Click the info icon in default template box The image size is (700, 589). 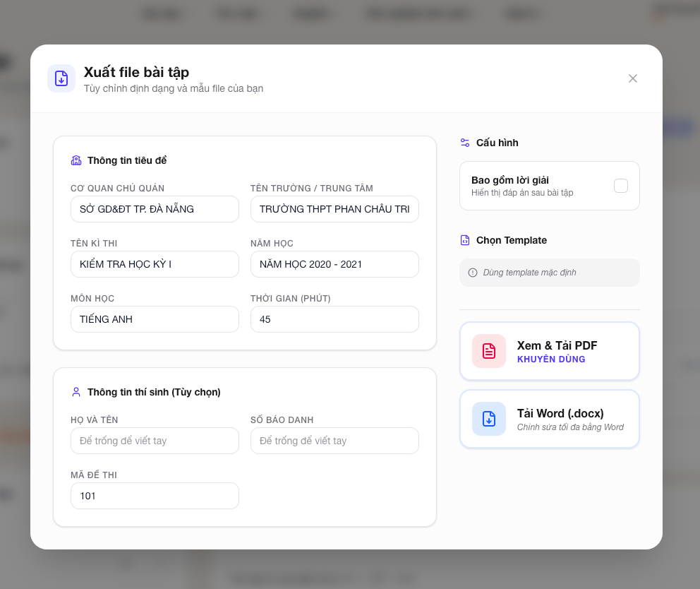click(473, 273)
